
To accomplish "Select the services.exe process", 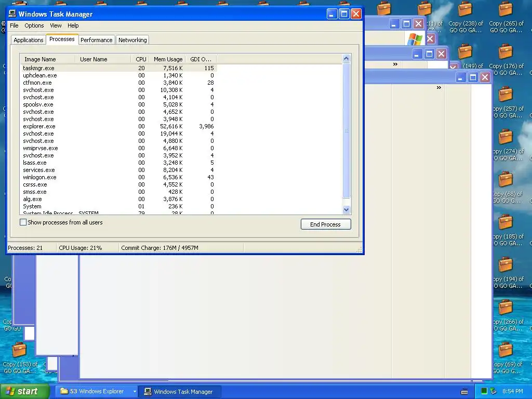I will click(118, 170).
